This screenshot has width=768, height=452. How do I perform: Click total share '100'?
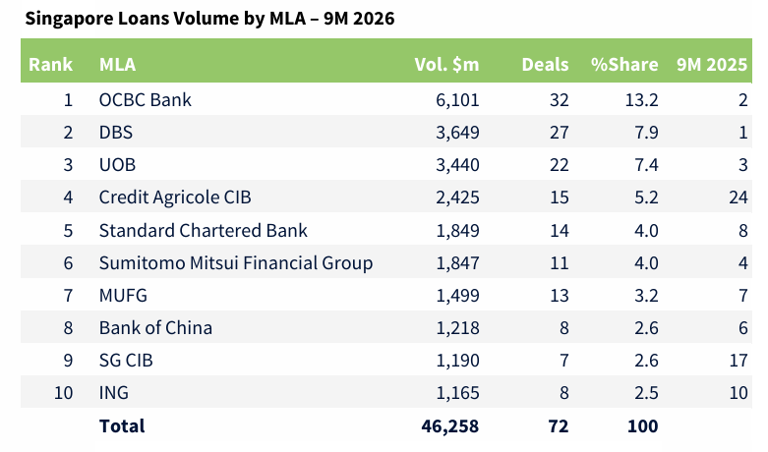pos(643,426)
